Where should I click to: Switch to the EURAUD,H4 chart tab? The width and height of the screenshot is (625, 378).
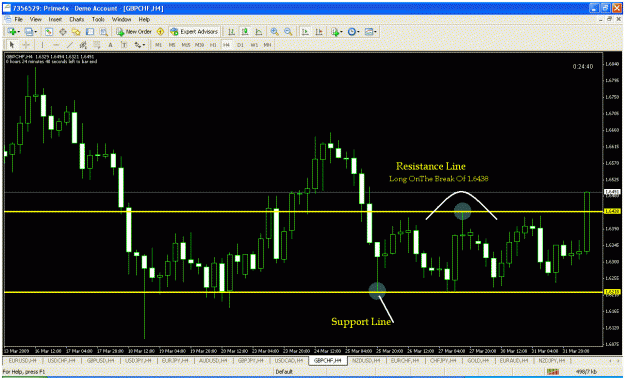tap(513, 360)
